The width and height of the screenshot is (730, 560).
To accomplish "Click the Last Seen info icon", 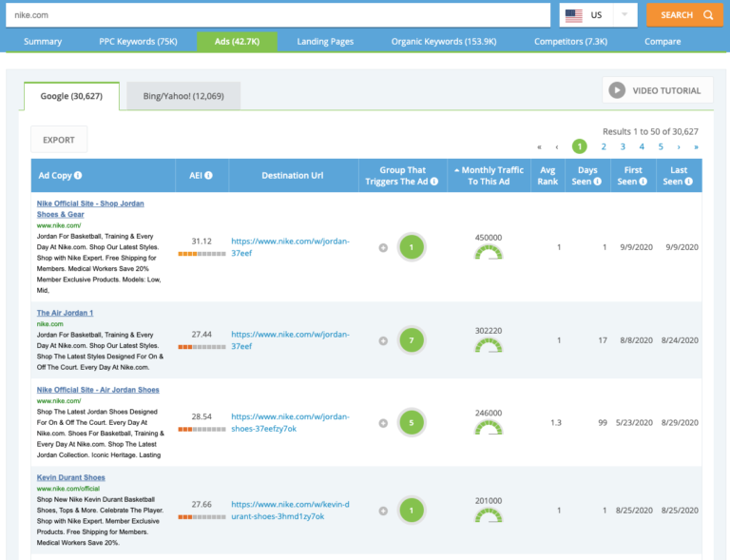I will [x=688, y=182].
